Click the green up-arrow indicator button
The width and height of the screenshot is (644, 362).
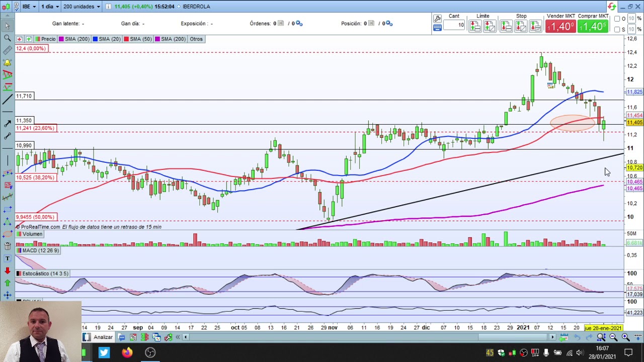pos(29,39)
